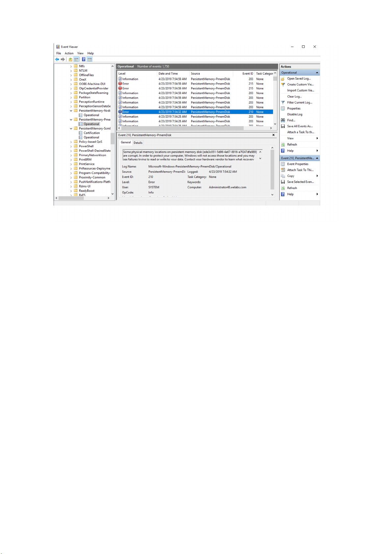Viewport: 392px width, 554px height.
Task: Click Clear Log in Actions pane
Action: 294,97
